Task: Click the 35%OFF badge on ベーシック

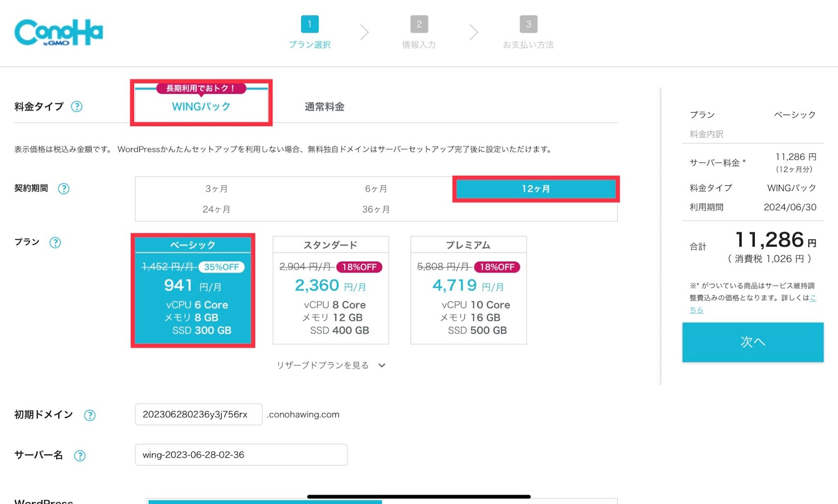Action: click(x=221, y=267)
